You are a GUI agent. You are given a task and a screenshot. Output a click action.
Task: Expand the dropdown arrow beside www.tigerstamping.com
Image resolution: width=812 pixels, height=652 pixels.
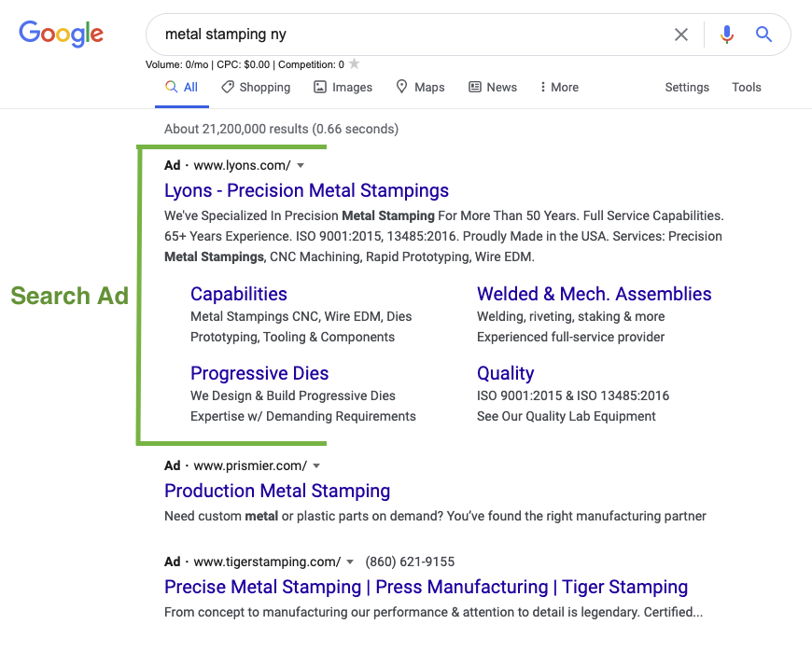coord(350,562)
